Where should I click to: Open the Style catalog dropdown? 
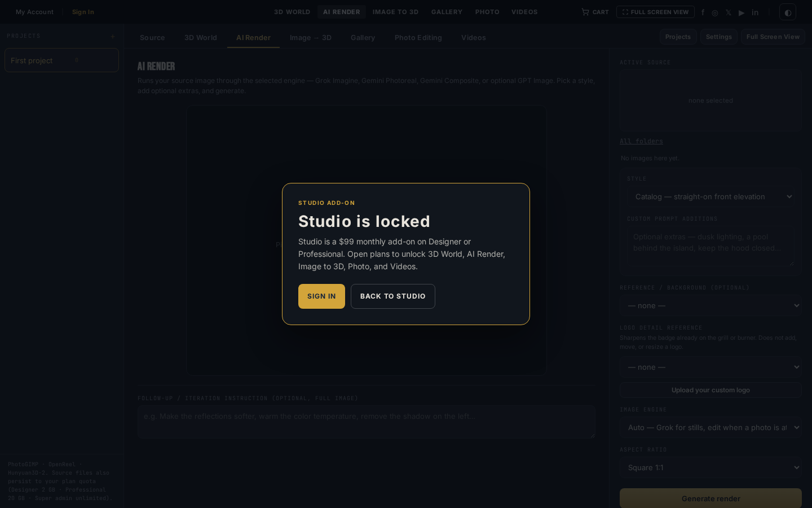710,196
